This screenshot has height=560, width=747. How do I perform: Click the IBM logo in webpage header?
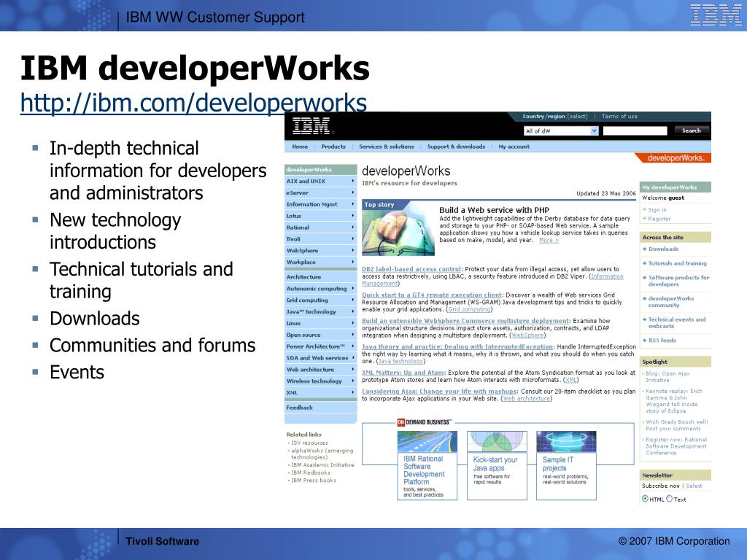coord(311,126)
